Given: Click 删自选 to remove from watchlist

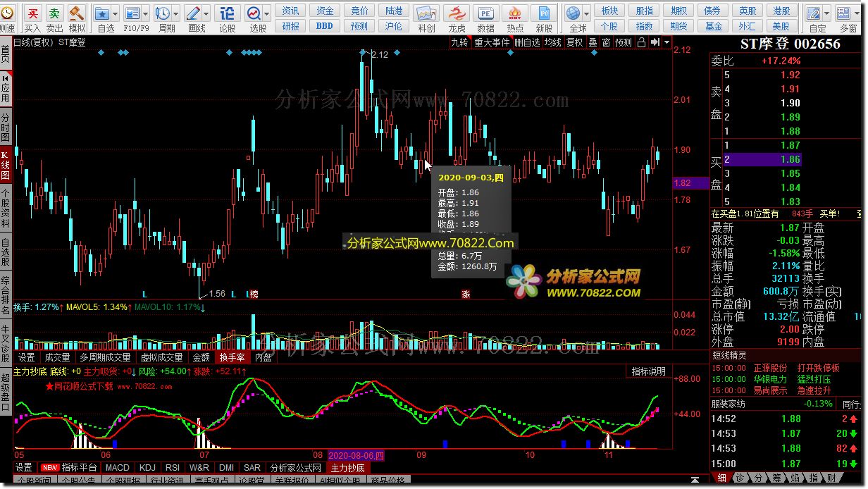Looking at the screenshot, I should (x=527, y=42).
